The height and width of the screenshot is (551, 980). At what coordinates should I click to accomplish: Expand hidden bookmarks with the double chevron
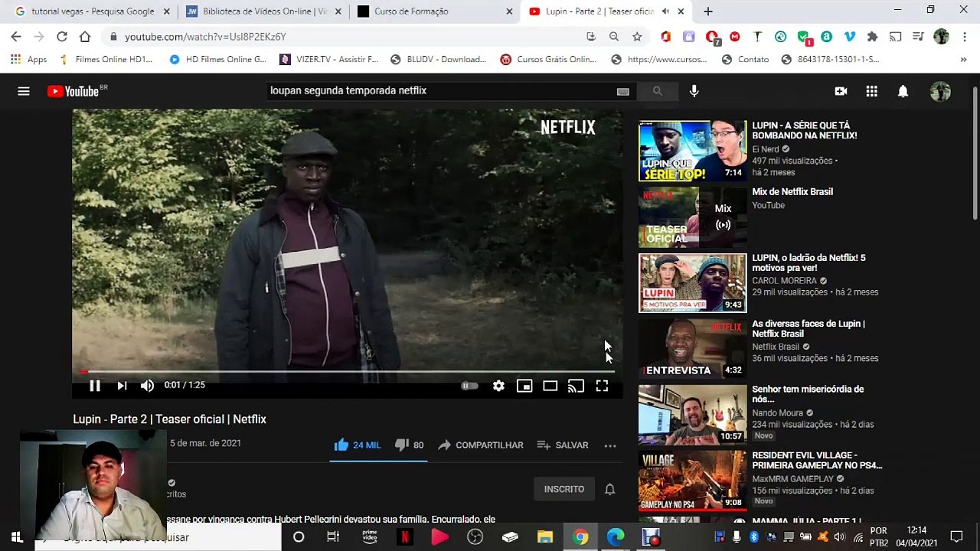pos(963,59)
